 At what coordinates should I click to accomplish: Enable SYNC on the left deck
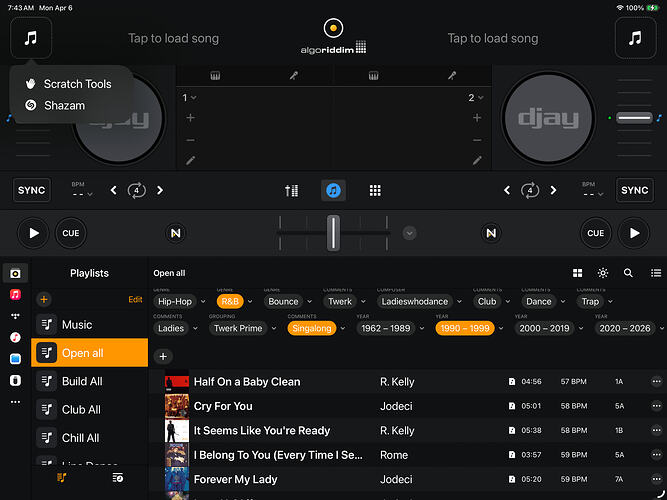(32, 190)
